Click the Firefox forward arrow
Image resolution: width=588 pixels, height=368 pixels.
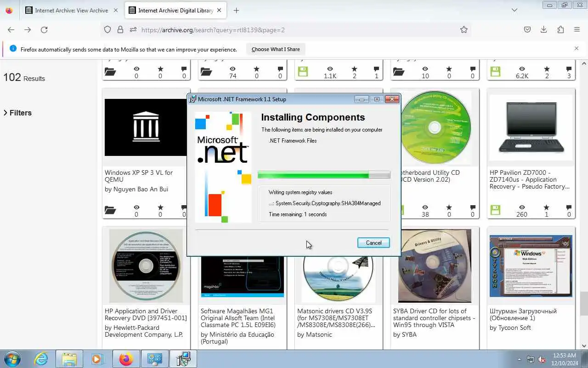click(28, 29)
